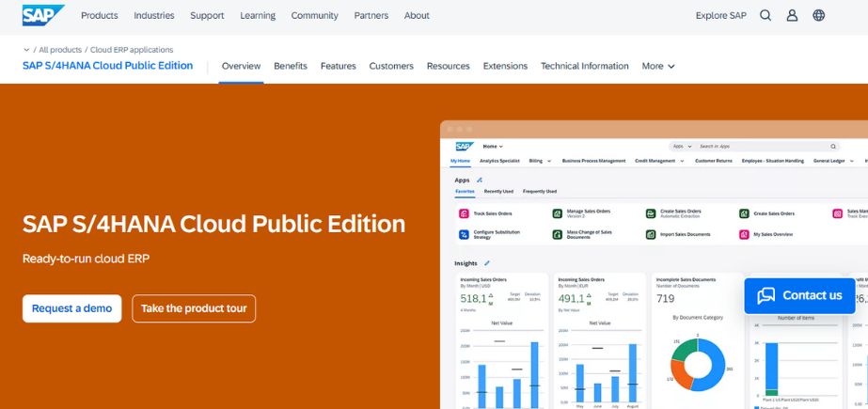The image size is (868, 409).
Task: Switch to the Benefits tab
Action: pyautogui.click(x=290, y=66)
